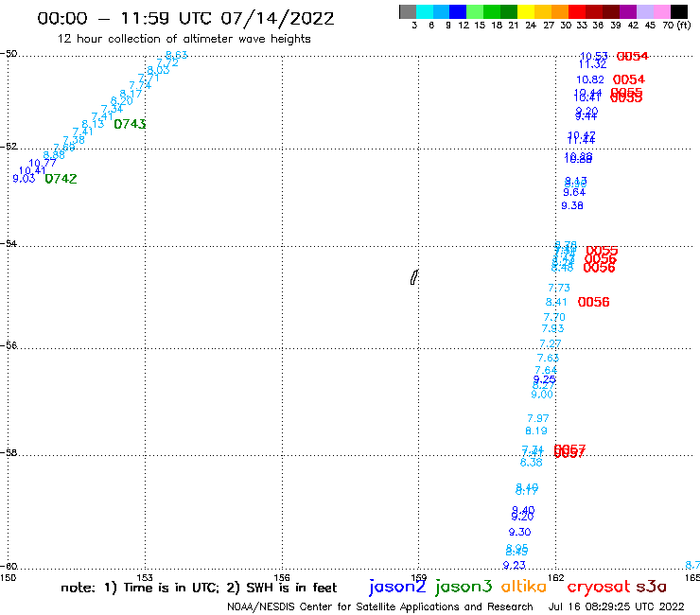Click the wave height '9.23'
Viewport: 700px width, 615px height.
point(514,565)
